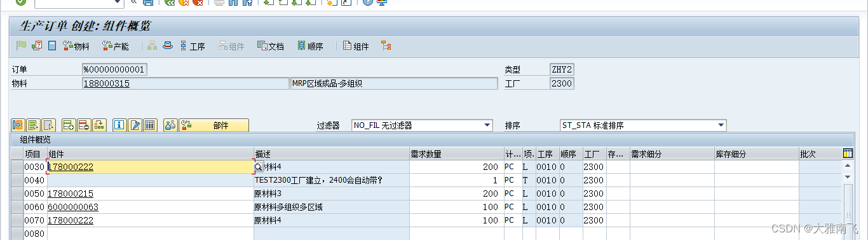The height and width of the screenshot is (240, 868).
Task: Click the deselect all rows icon
Action: point(49,125)
